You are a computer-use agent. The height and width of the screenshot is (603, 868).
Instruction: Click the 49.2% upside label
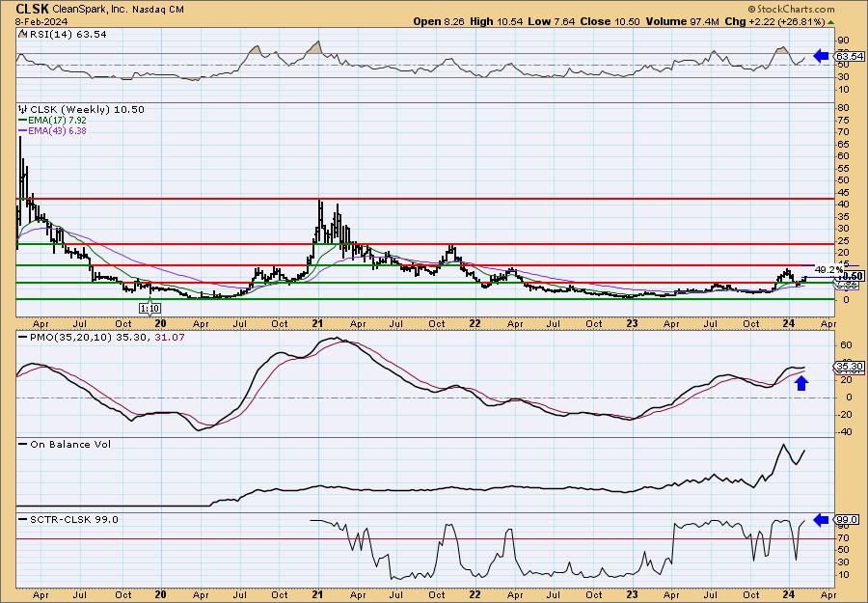coord(828,269)
